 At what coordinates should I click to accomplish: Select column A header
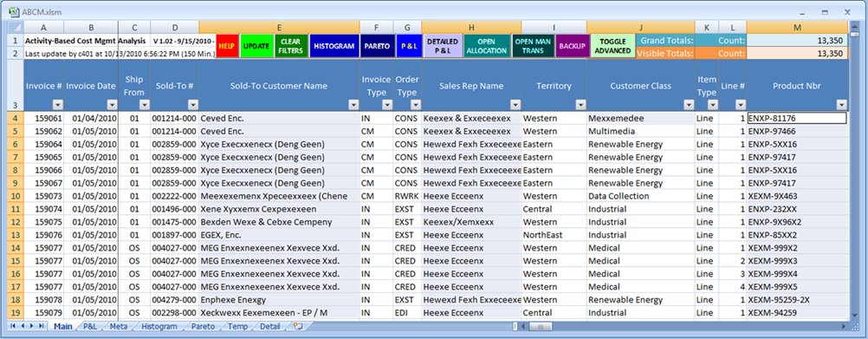[43, 28]
